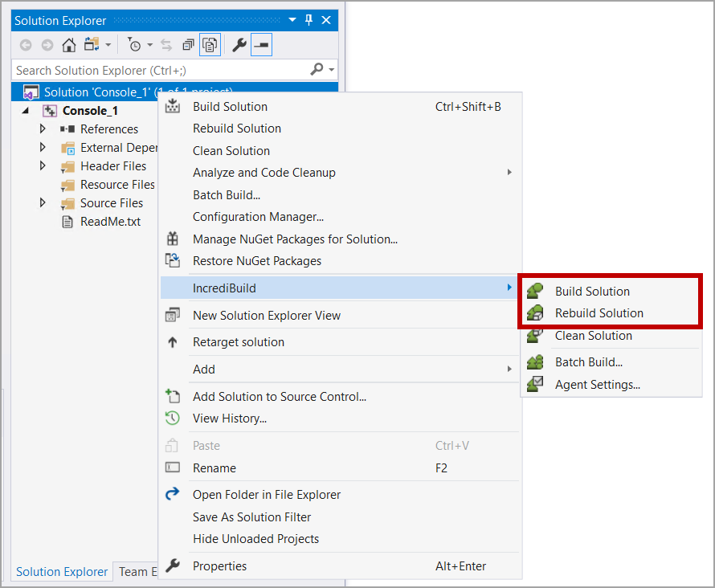Expand the Source Files folder node
715x588 pixels.
point(43,203)
